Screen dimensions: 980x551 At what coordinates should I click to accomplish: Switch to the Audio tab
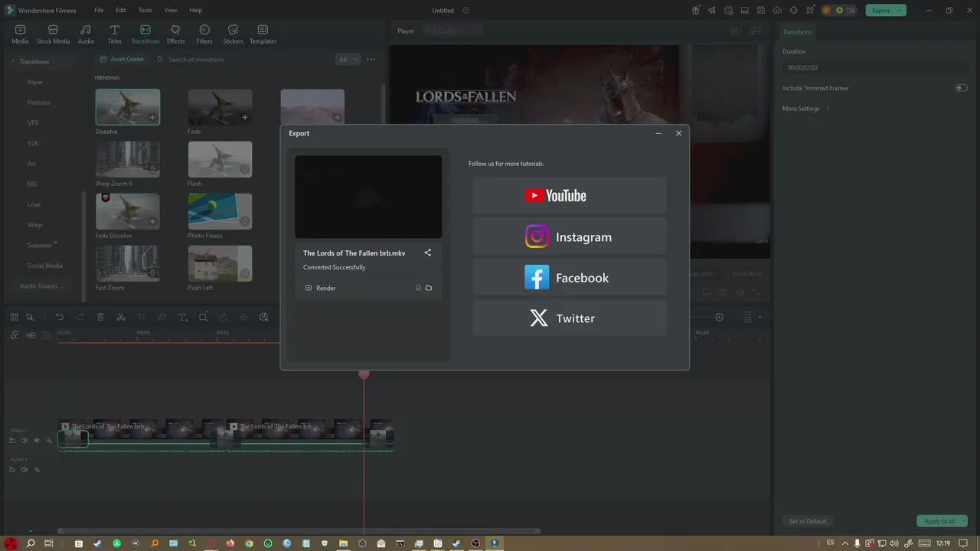click(86, 34)
